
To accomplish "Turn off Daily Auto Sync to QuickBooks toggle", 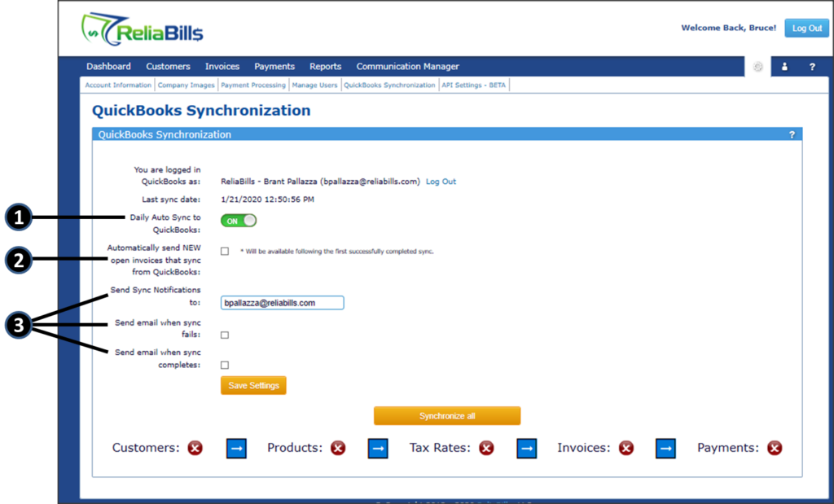I will pos(239,221).
